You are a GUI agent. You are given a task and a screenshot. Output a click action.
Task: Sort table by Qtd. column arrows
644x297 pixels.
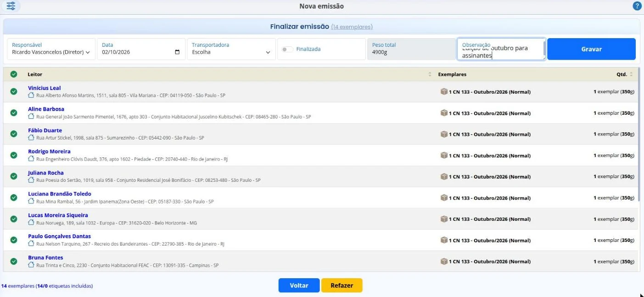click(x=631, y=74)
